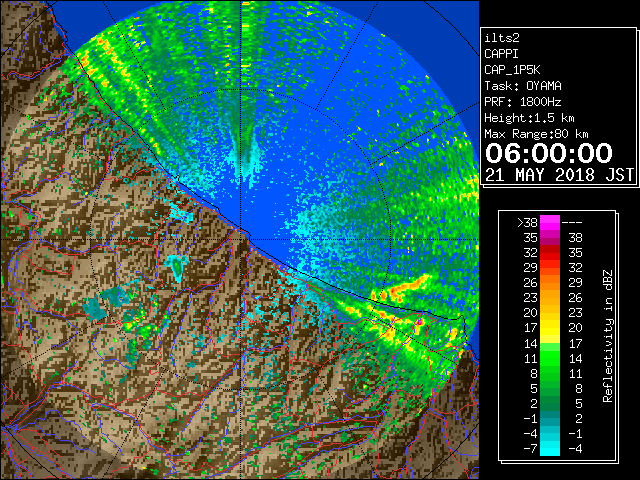Image resolution: width=640 pixels, height=480 pixels.
Task: Click the orange 26 to 29 dBZ swatch
Action: [x=550, y=282]
